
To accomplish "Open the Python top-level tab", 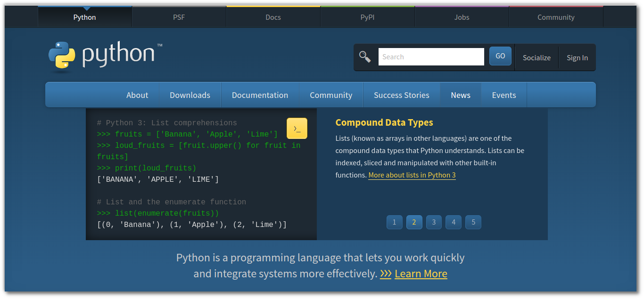I will (85, 17).
